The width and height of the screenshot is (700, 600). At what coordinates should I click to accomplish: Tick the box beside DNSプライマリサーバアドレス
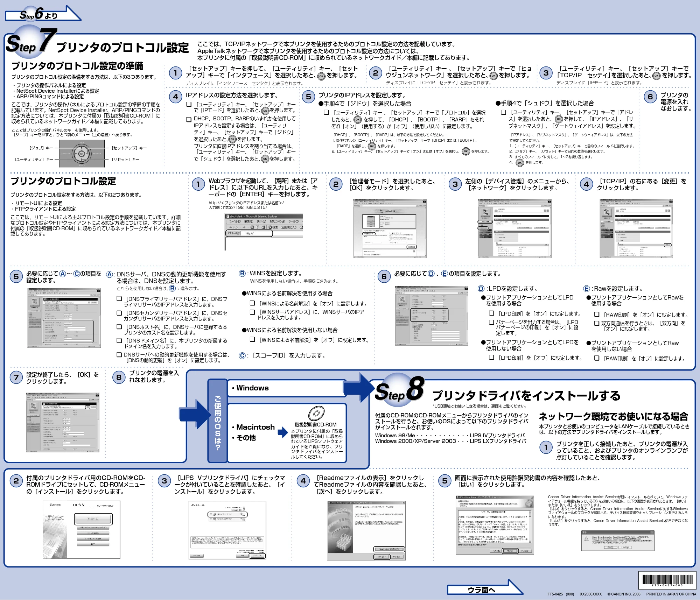click(119, 298)
